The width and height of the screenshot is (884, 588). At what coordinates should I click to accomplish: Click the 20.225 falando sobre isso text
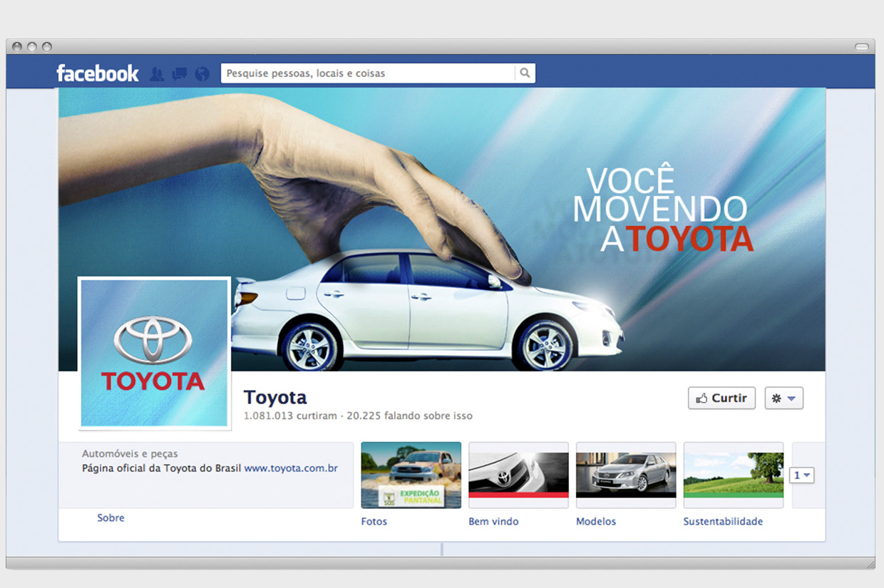coord(409,416)
